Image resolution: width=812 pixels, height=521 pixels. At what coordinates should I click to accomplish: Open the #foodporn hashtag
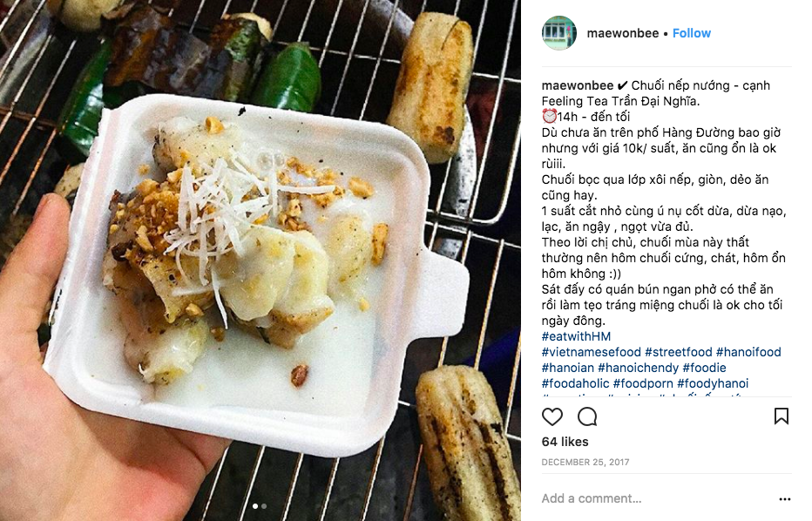tap(643, 383)
